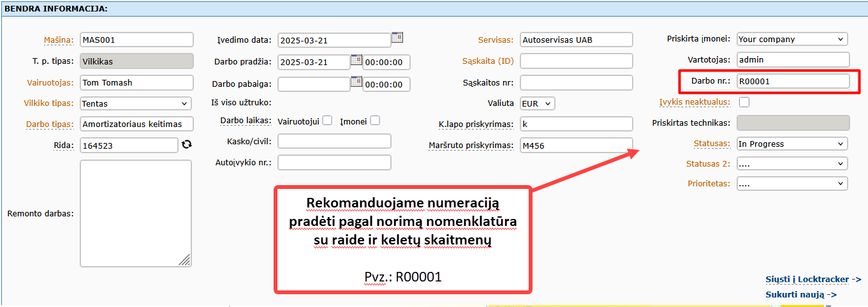Focus the Kasko/civil input field
The image size is (868, 307).
[x=334, y=141]
